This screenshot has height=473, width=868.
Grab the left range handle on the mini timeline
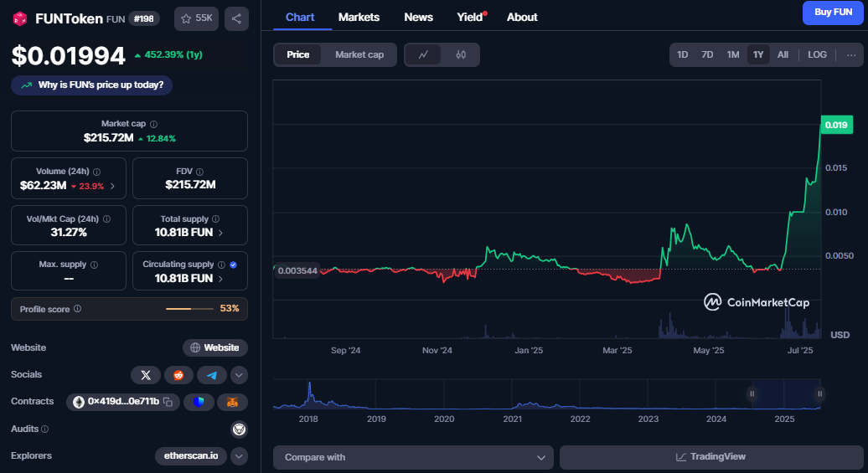752,394
